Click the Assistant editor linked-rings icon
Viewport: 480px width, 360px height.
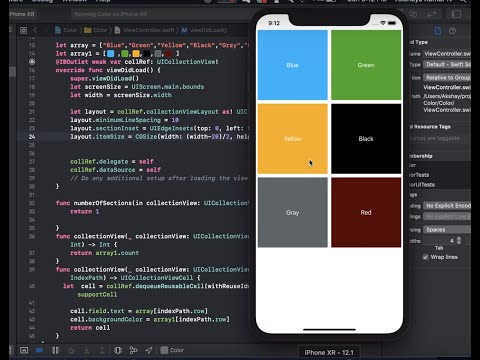(413, 14)
